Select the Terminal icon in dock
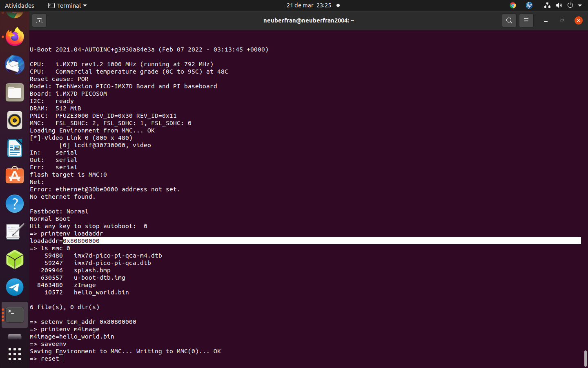The image size is (588, 368). pos(15,315)
